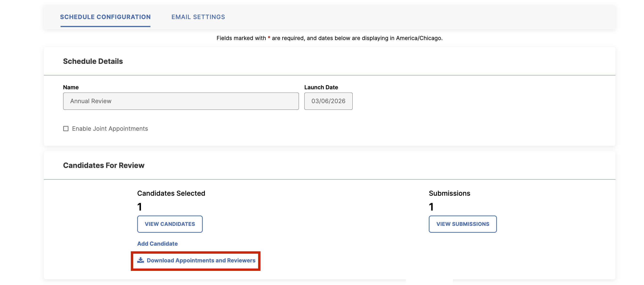
Task: Click the Submissions label
Action: pos(449,193)
